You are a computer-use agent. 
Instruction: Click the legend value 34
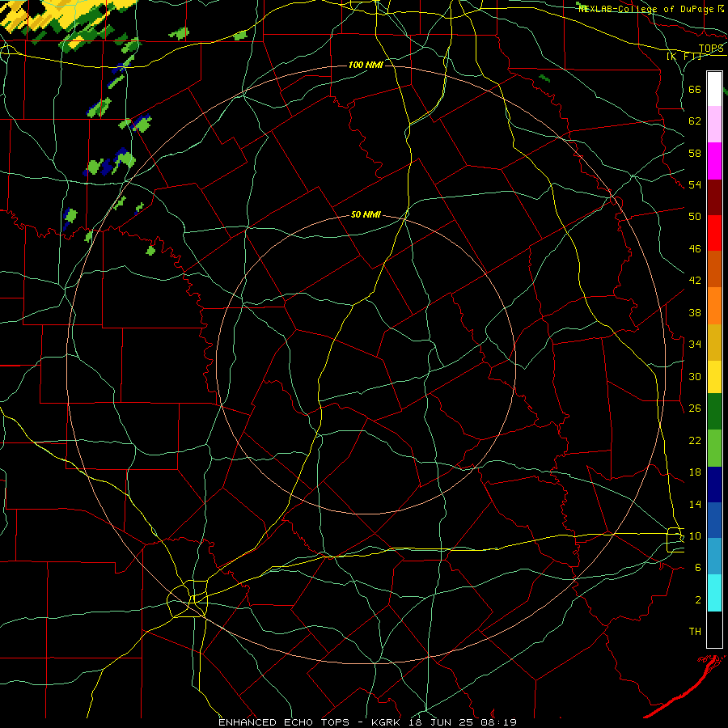[x=695, y=345]
